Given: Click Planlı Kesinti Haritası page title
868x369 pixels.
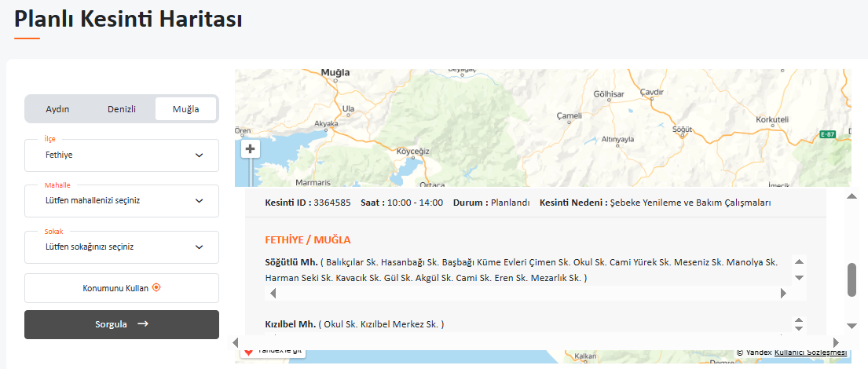Looking at the screenshot, I should [x=128, y=19].
